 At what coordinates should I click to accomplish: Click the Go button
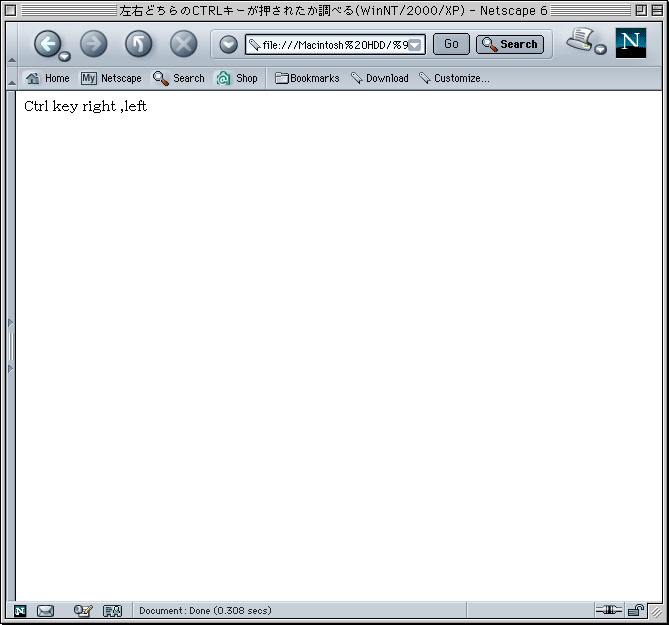(451, 44)
